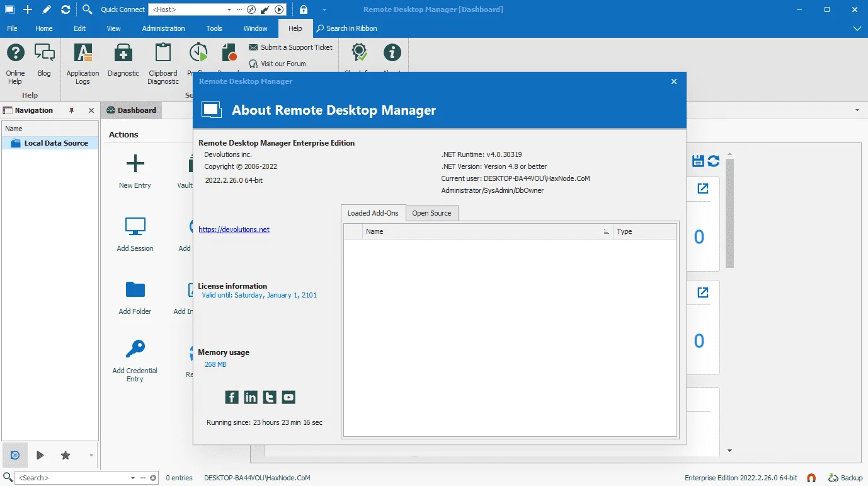Select the favorites star icon
868x486 pixels.
pos(65,455)
